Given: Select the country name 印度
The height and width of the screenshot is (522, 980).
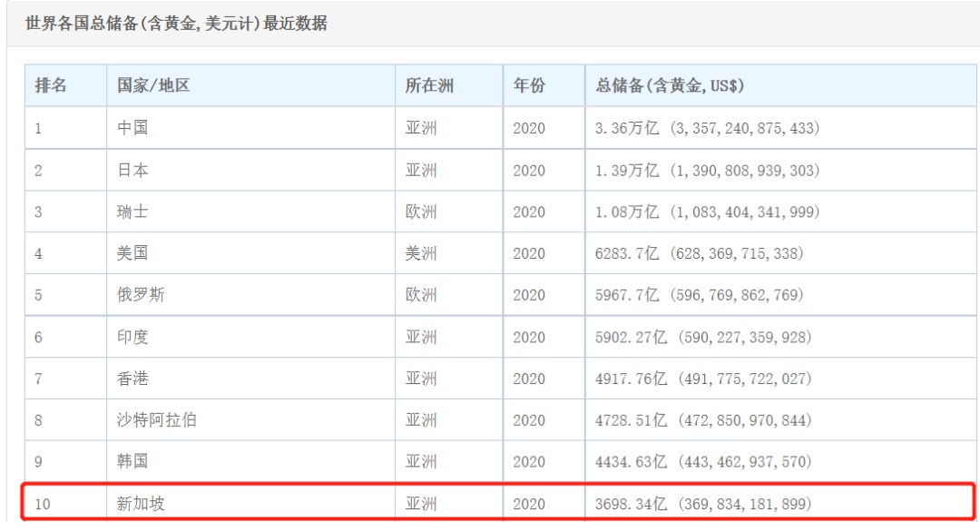Looking at the screenshot, I should [x=132, y=337].
